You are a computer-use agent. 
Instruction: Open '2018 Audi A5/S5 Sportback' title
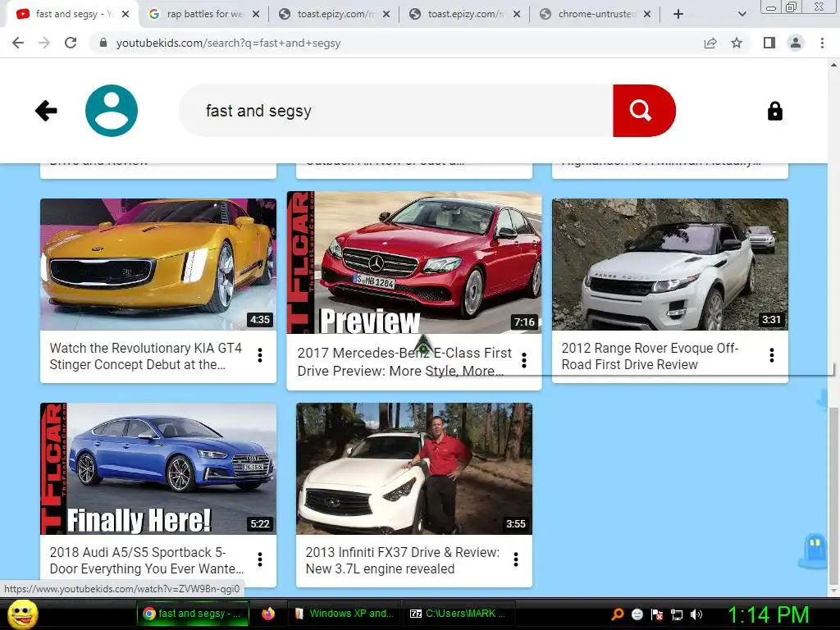(x=146, y=560)
